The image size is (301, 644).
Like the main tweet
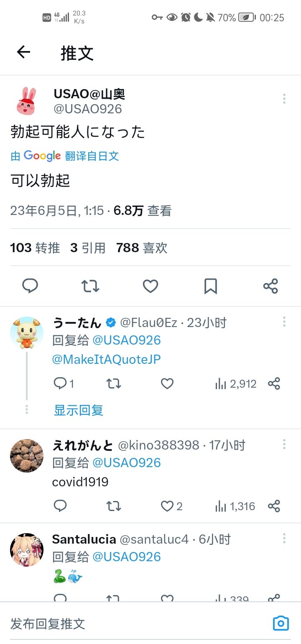150,286
